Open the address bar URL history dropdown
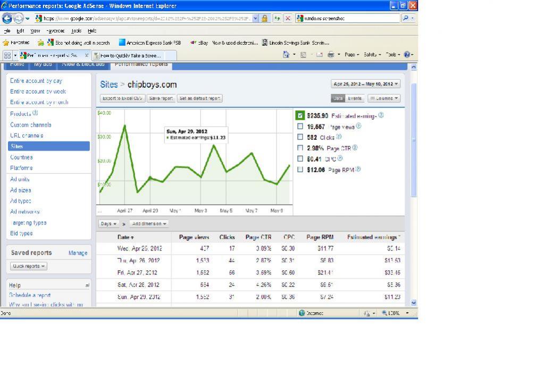Screen dimensions: 544x392 tap(255, 19)
